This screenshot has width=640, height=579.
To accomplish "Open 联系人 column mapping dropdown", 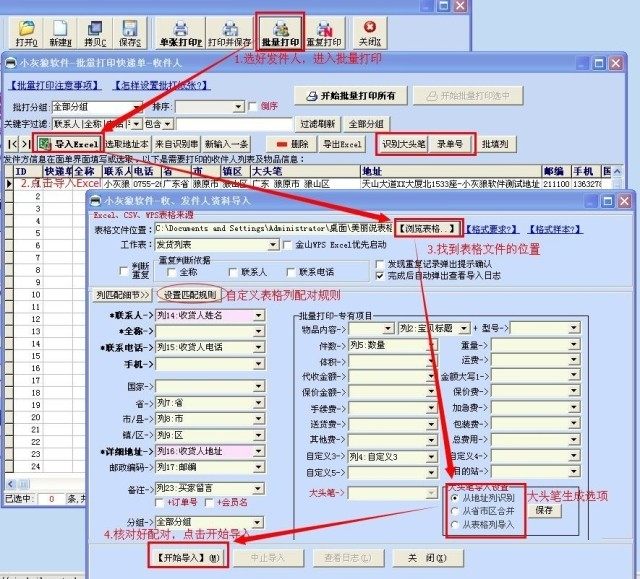I will pos(258,315).
